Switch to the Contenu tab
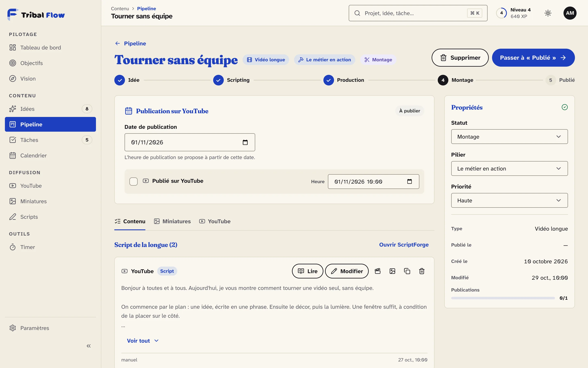Viewport: 588px width, 368px height. 130,221
